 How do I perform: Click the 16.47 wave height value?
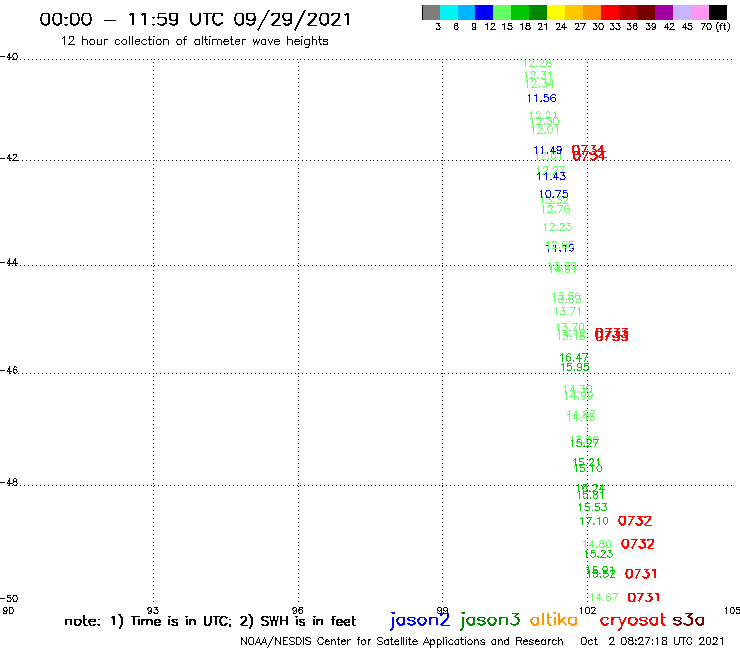coord(574,358)
